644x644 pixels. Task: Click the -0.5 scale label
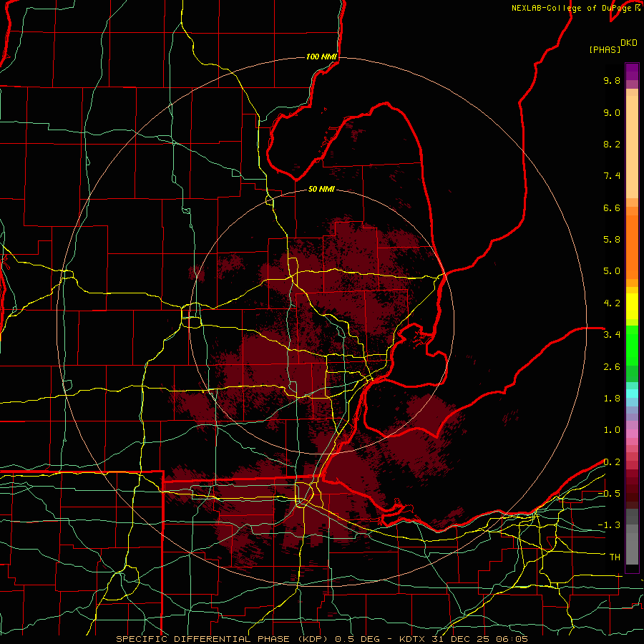tap(609, 494)
